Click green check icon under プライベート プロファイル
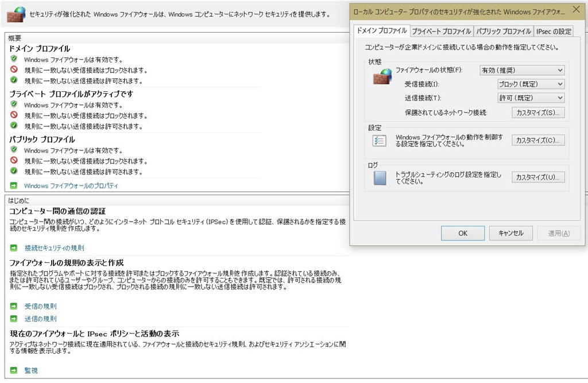The height and width of the screenshot is (383, 588). pyautogui.click(x=14, y=125)
